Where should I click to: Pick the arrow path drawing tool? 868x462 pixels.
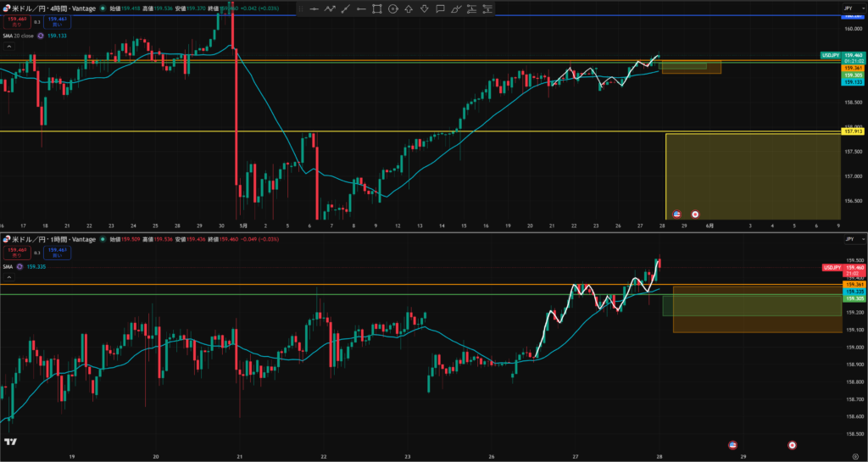click(x=330, y=8)
